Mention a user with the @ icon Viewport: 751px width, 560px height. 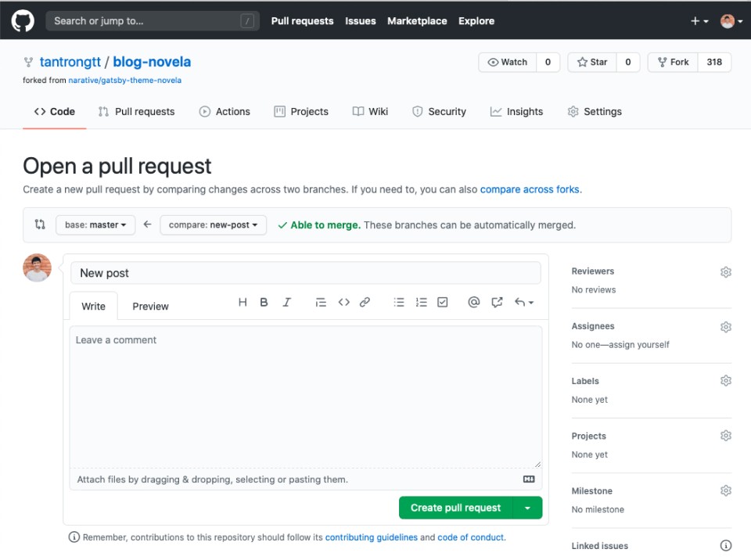click(x=474, y=302)
